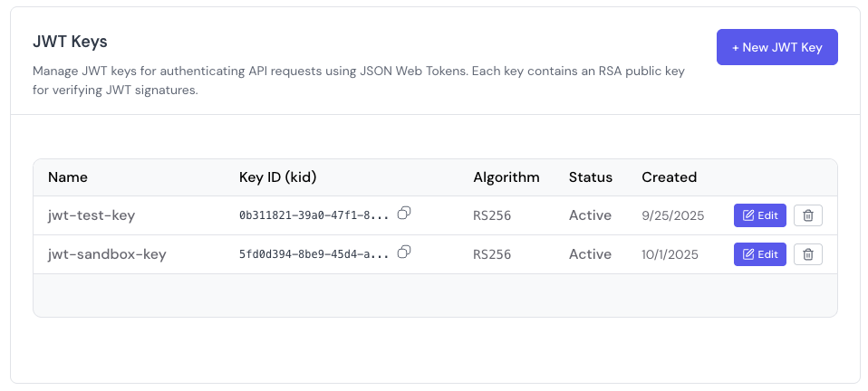Select the jwt-test-key name cell

pos(92,215)
